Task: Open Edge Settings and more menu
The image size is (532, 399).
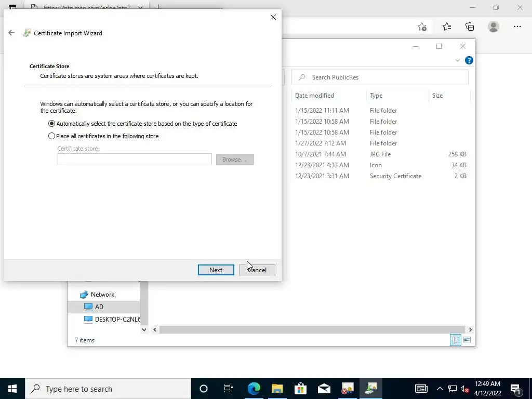Action: [x=517, y=27]
